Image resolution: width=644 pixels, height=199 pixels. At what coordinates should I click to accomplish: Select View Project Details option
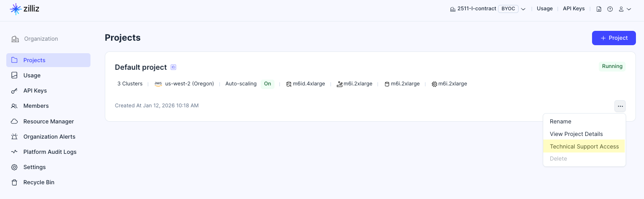[576, 134]
